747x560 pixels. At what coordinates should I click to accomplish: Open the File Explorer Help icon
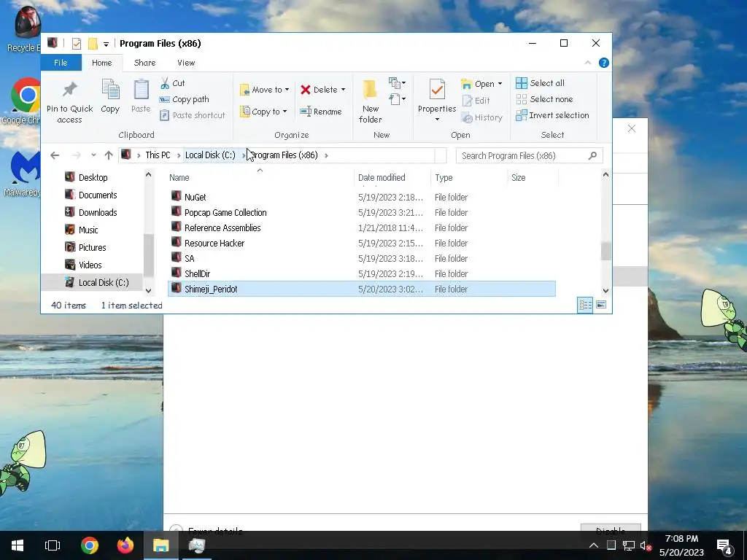click(603, 63)
